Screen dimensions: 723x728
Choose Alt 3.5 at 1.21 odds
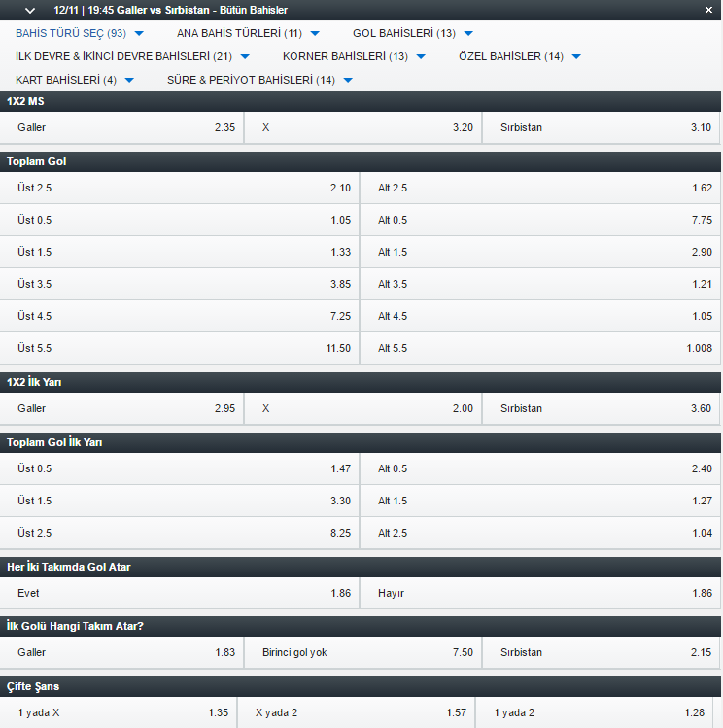(540, 284)
